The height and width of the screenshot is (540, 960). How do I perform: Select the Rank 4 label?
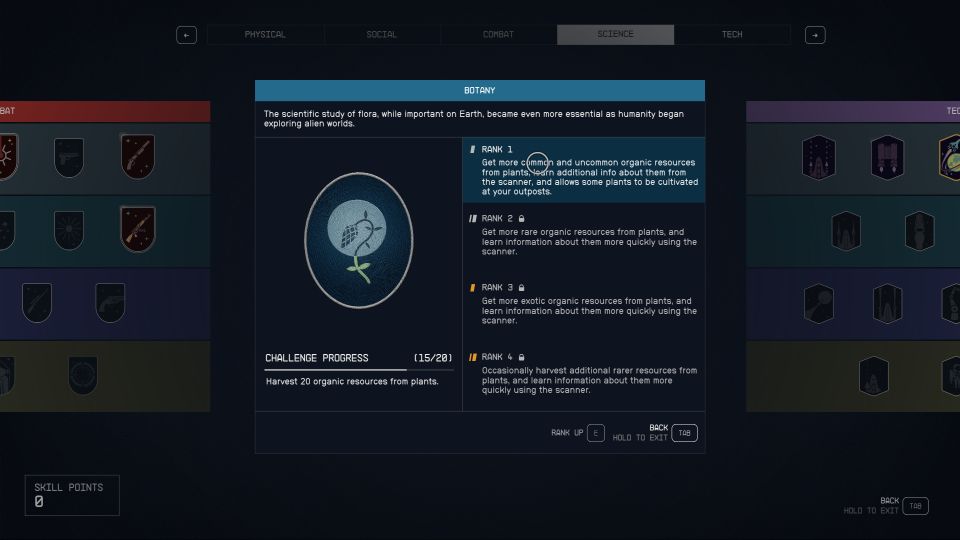point(497,357)
